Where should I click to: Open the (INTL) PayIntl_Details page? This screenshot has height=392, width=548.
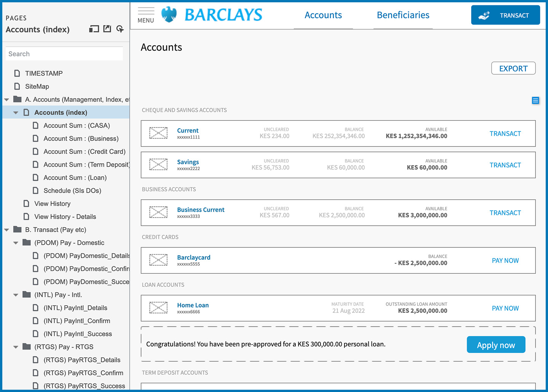tap(75, 308)
